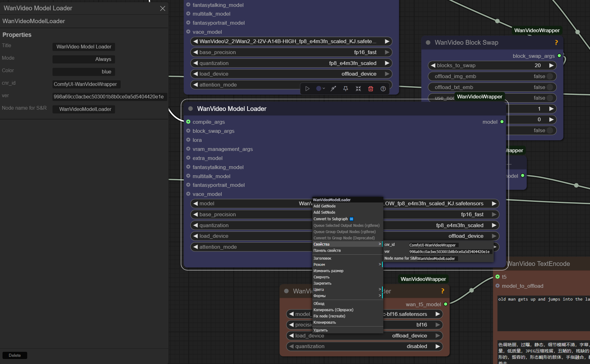Choose Закрепить from the context menu
The image size is (590, 364).
348,283
